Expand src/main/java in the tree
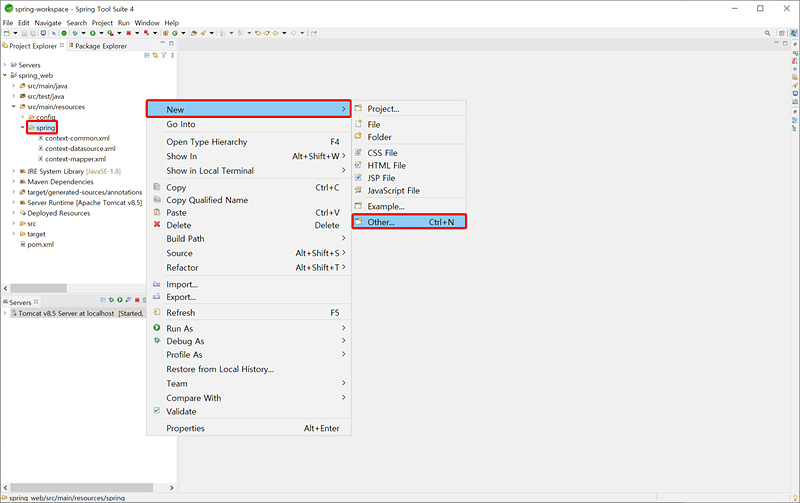The image size is (800, 503). click(14, 86)
